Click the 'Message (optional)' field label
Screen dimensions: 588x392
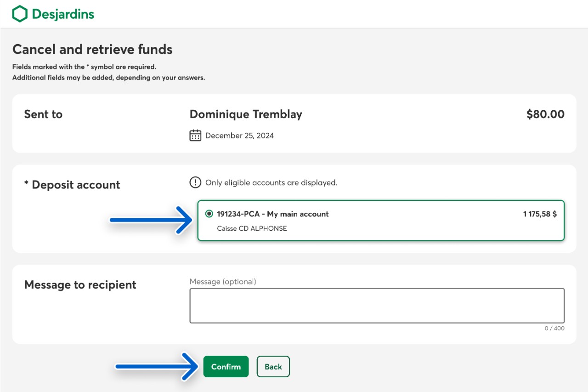[x=223, y=281]
